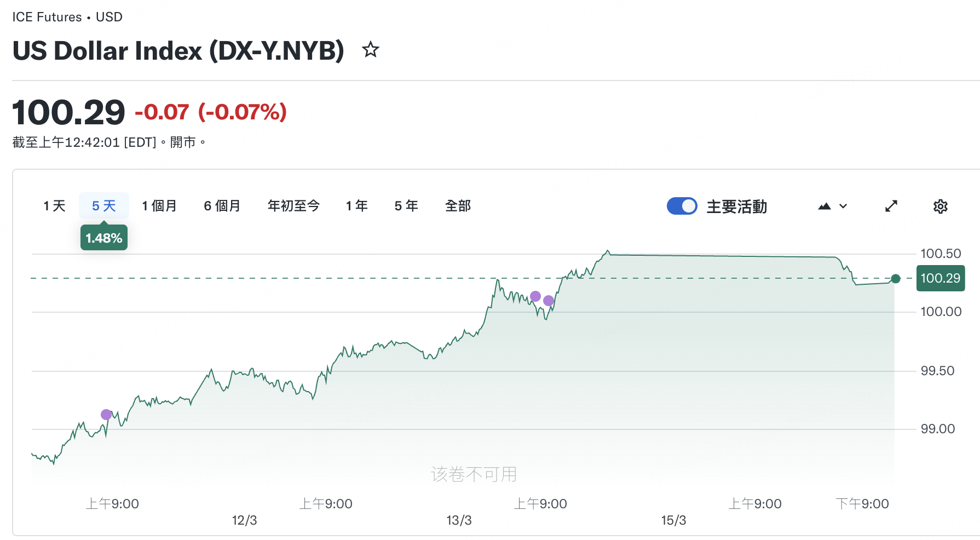The image size is (980, 540).
Task: Click the mountain chart type icon
Action: [x=825, y=206]
